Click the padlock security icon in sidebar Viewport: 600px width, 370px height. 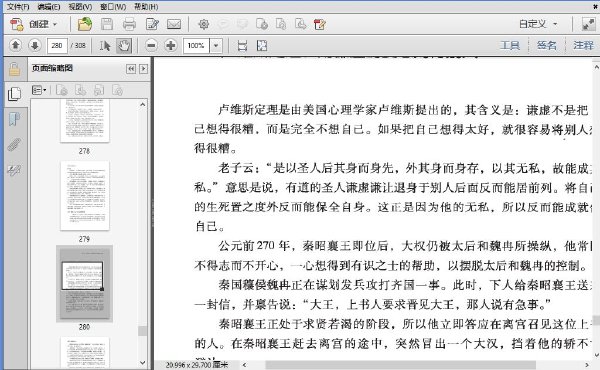15,69
